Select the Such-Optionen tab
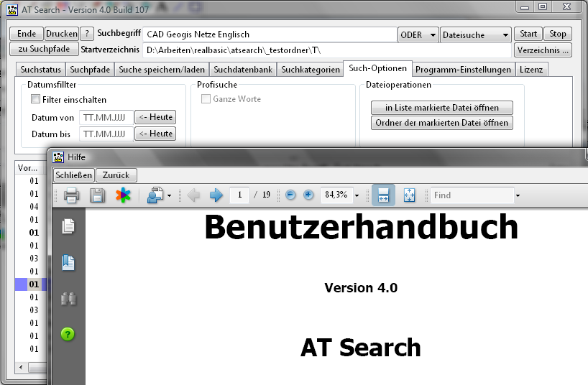The height and width of the screenshot is (385, 588). pyautogui.click(x=377, y=69)
